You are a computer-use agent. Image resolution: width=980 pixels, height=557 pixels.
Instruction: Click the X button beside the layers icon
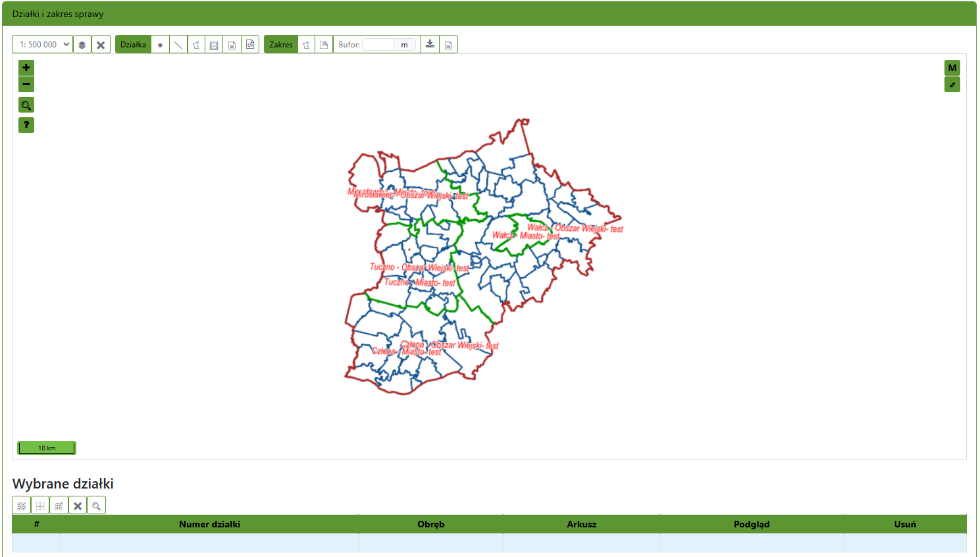pyautogui.click(x=101, y=45)
